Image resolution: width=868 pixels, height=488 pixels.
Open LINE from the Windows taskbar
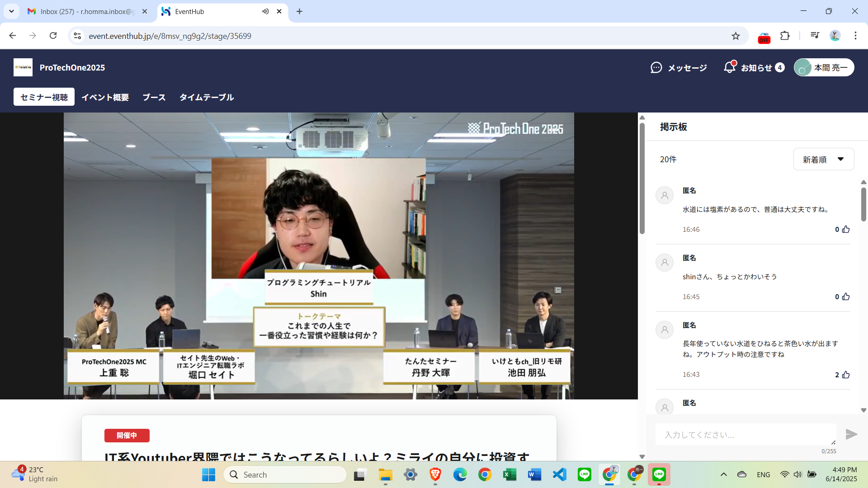coord(584,474)
